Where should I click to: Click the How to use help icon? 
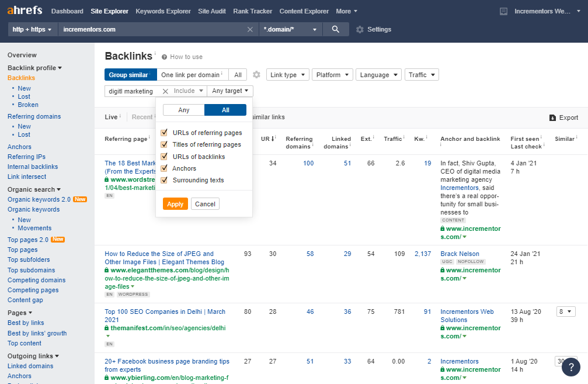[164, 57]
